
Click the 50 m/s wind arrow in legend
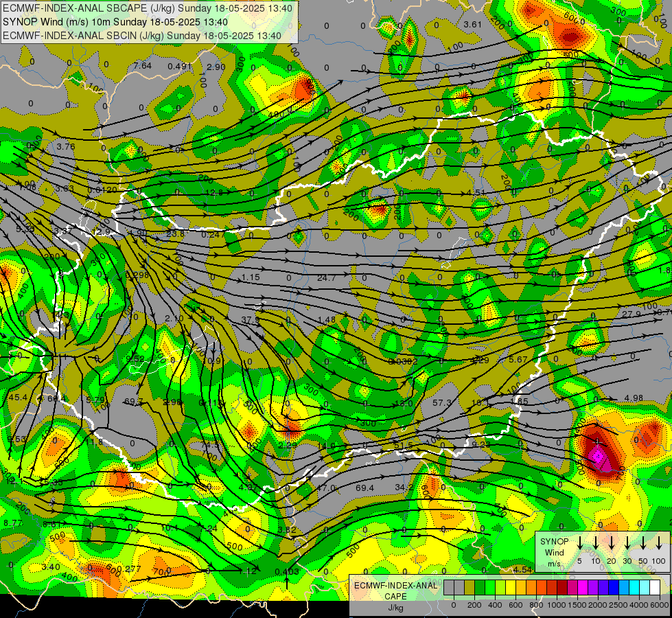click(x=643, y=543)
